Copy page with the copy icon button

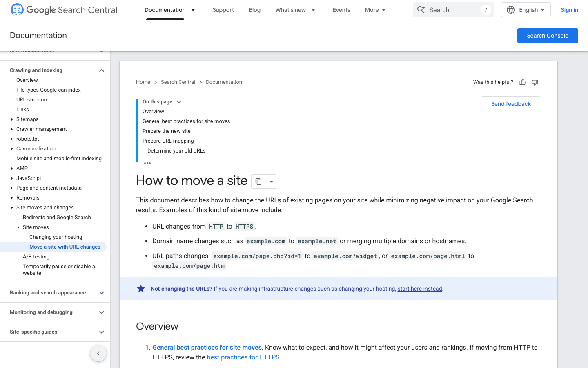258,182
